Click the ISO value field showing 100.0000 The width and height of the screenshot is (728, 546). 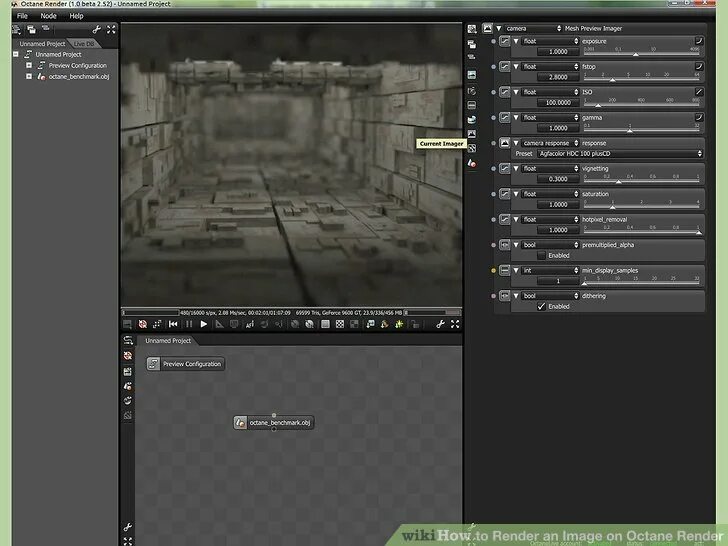pos(558,103)
